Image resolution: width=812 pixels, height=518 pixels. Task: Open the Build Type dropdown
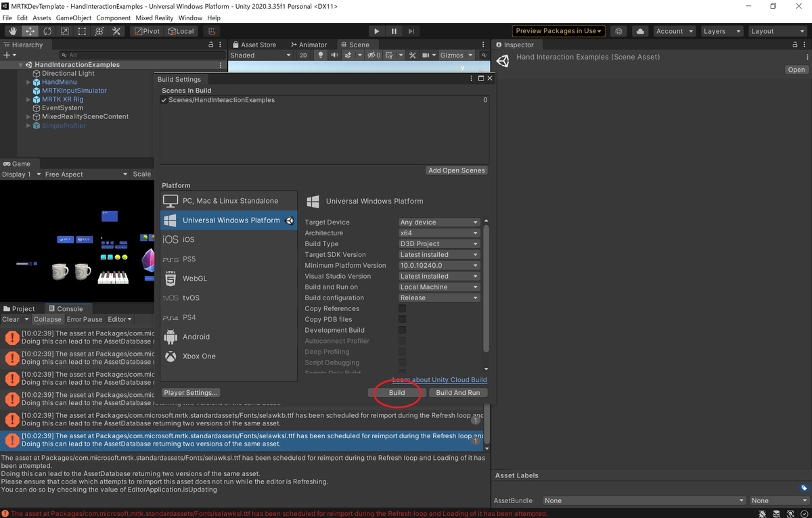pyautogui.click(x=439, y=243)
